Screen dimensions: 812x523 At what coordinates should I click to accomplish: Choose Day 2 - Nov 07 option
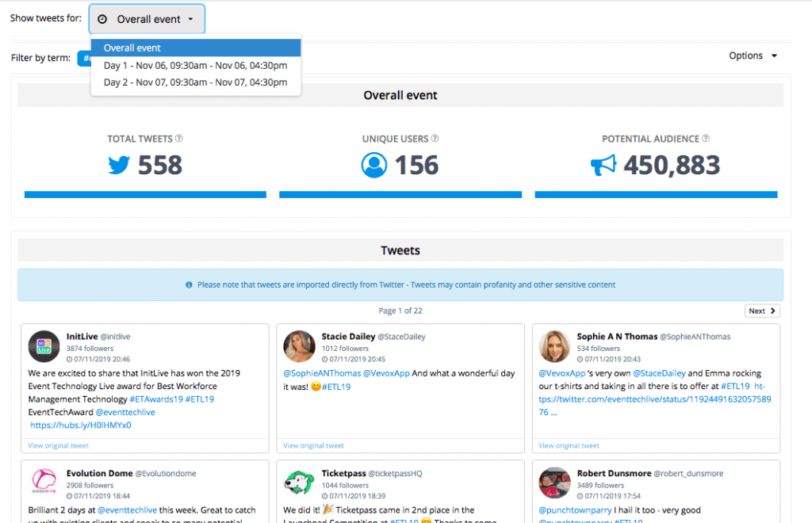tap(196, 82)
